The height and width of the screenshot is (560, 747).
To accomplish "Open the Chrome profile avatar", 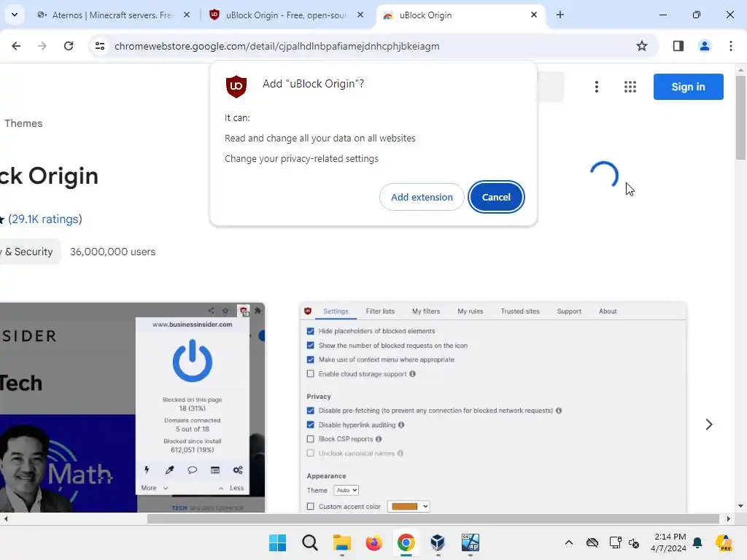I will 704,46.
